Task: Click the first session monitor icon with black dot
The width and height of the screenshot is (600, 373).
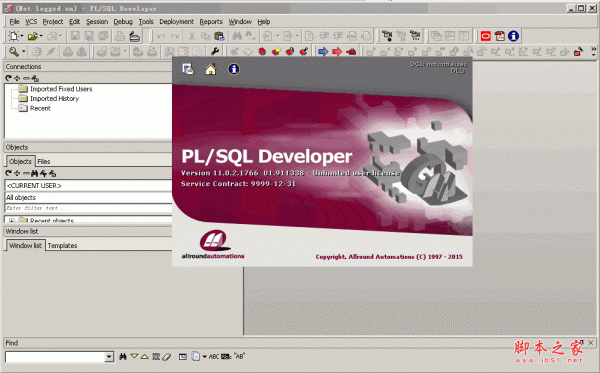Action: coord(387,36)
